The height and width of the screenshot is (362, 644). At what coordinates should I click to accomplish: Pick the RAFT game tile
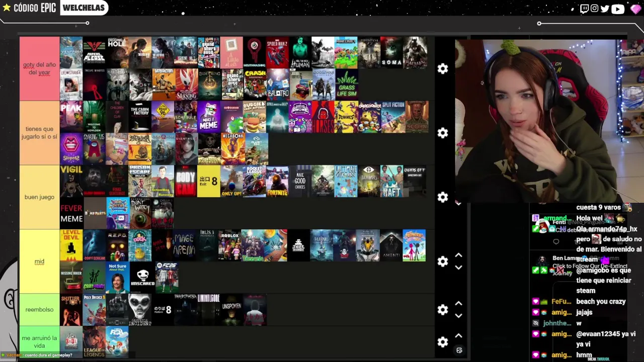pos(391,181)
